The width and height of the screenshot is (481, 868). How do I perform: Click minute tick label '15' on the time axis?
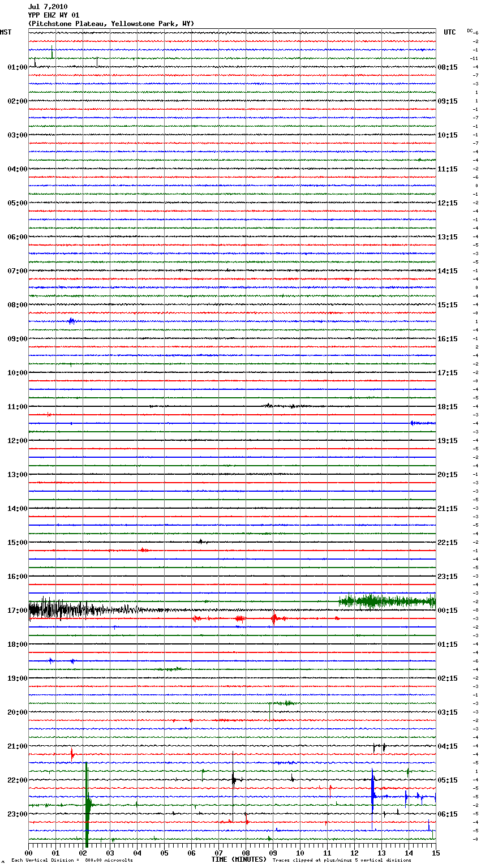click(x=436, y=853)
